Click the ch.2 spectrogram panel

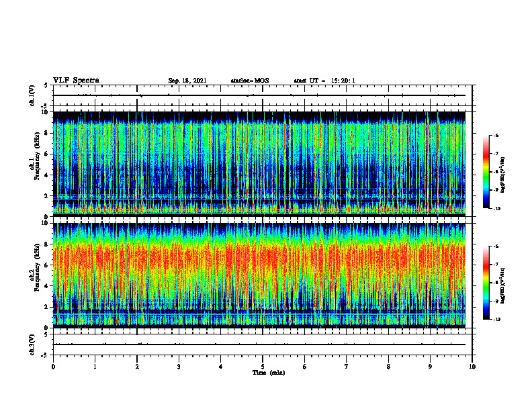pos(259,275)
